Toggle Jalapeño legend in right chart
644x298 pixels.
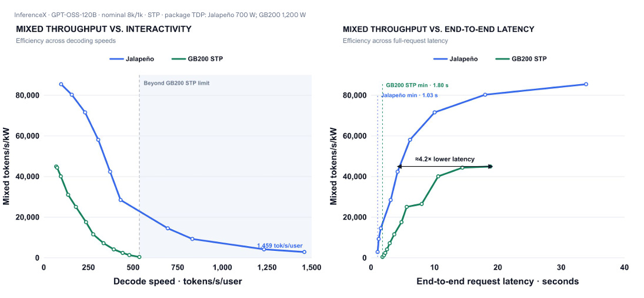455,59
